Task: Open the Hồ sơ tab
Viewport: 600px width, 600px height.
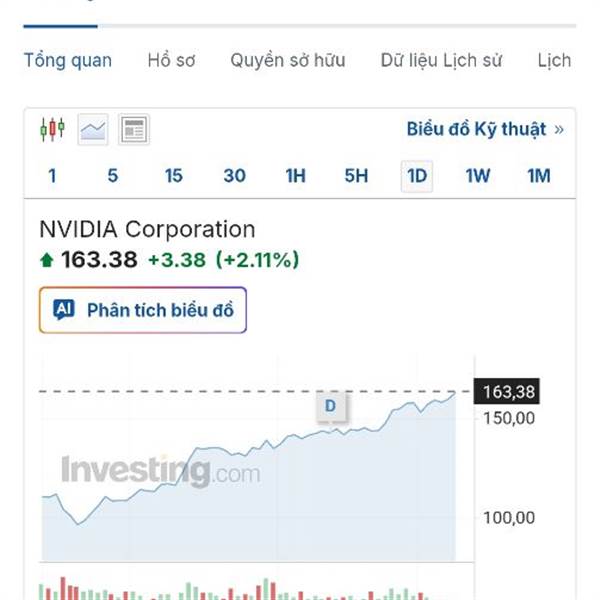Action: click(171, 60)
